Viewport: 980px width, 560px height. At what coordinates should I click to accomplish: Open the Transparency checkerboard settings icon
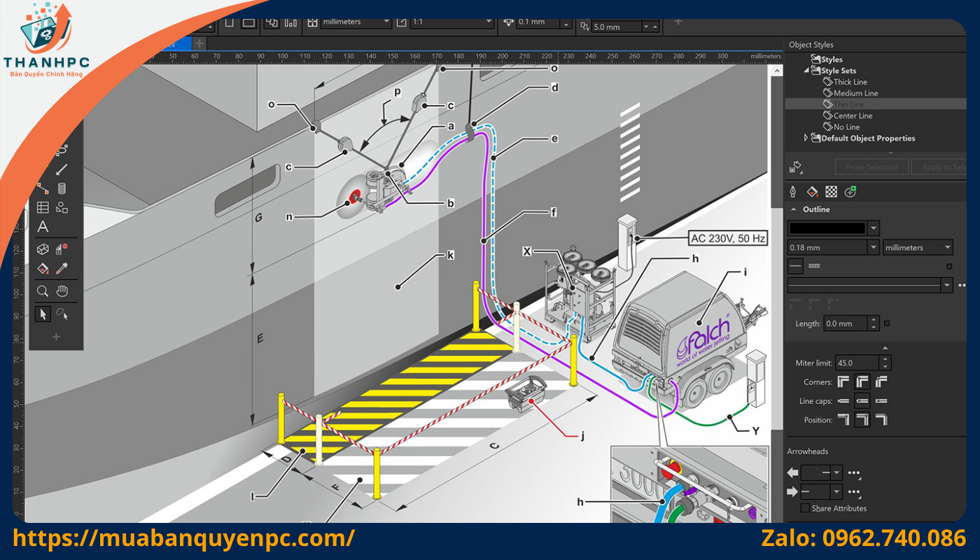pos(831,191)
